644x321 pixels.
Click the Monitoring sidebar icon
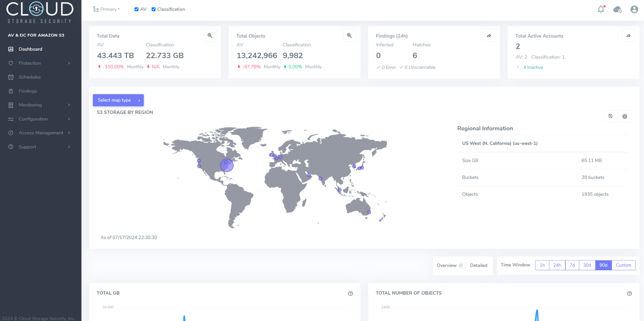11,105
